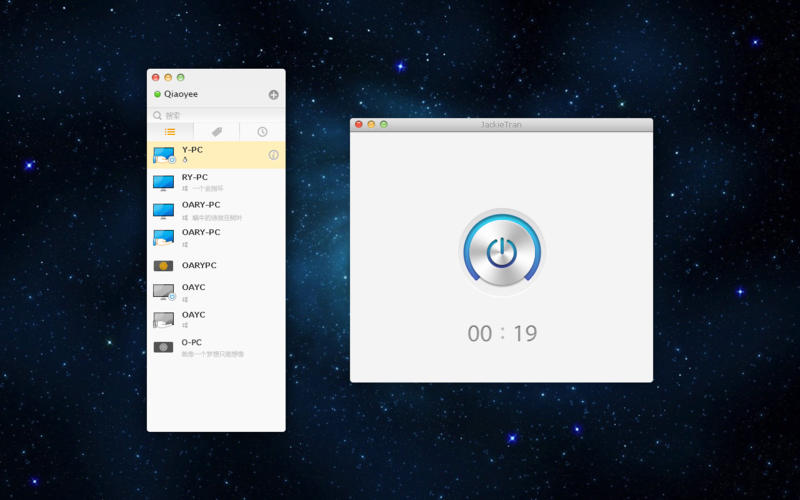Screen dimensions: 800x500
Task: Switch to the tag tab
Action: (216, 132)
